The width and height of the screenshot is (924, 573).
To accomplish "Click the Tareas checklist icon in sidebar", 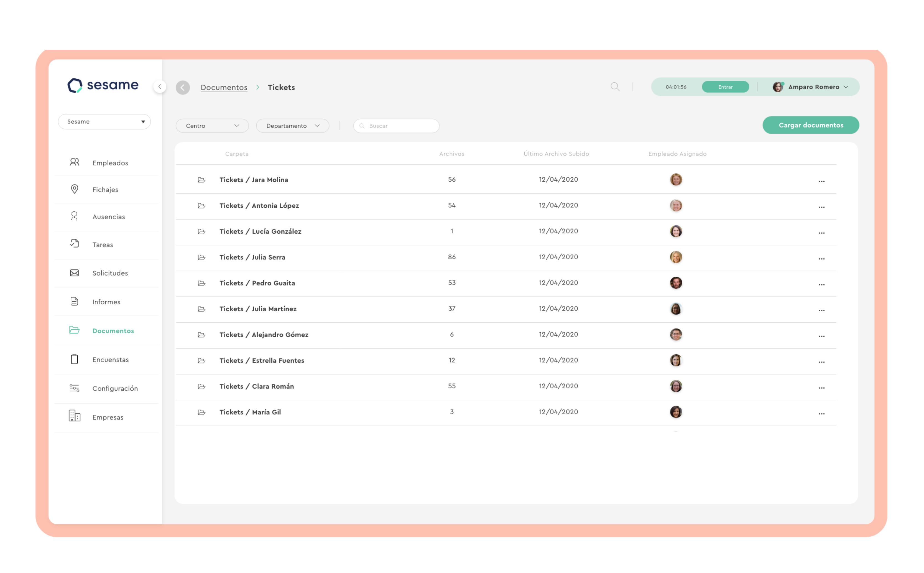I will pyautogui.click(x=75, y=244).
